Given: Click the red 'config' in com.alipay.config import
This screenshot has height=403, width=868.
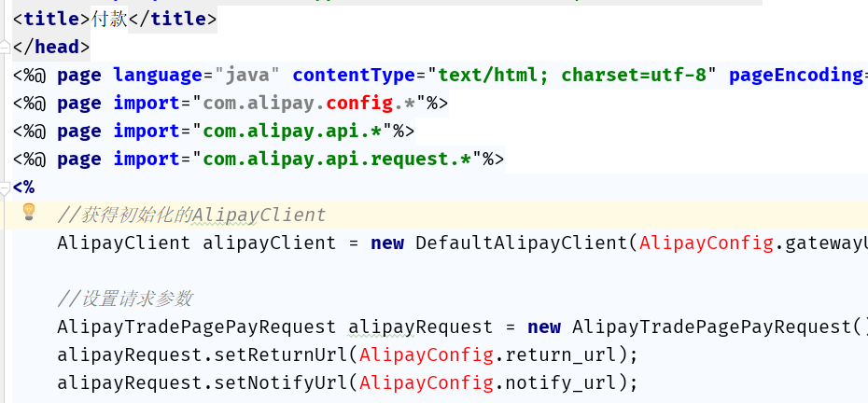Looking at the screenshot, I should (359, 103).
